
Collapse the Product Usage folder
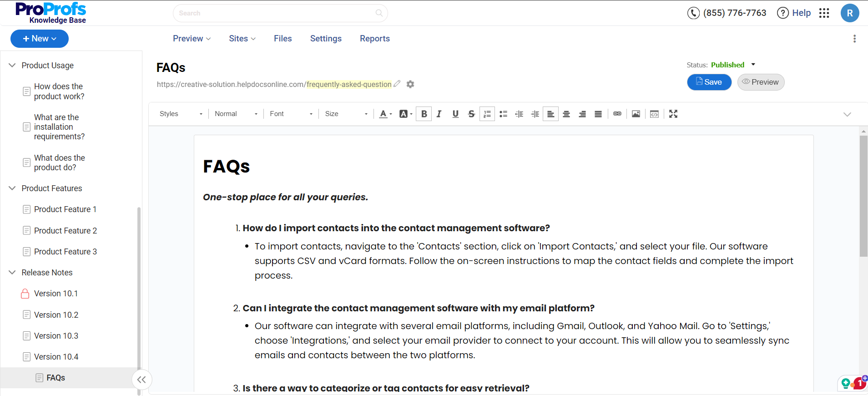(12, 66)
